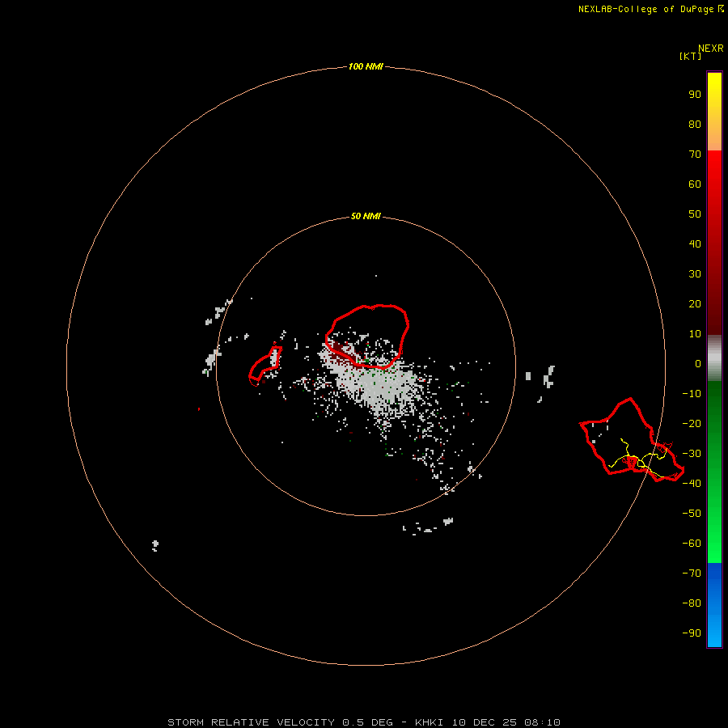The height and width of the screenshot is (728, 728).
Task: Click the -80 value on the velocity scale
Action: coord(692,603)
